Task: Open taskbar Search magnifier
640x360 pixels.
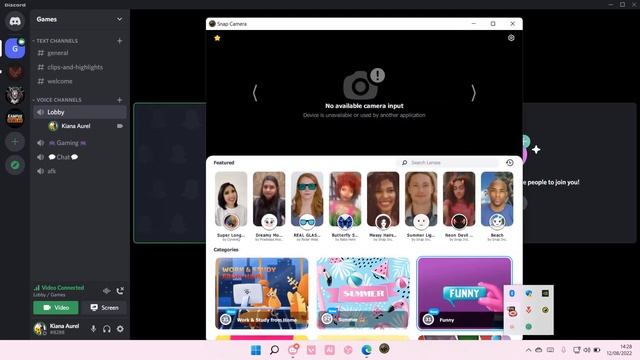Action: click(x=274, y=350)
